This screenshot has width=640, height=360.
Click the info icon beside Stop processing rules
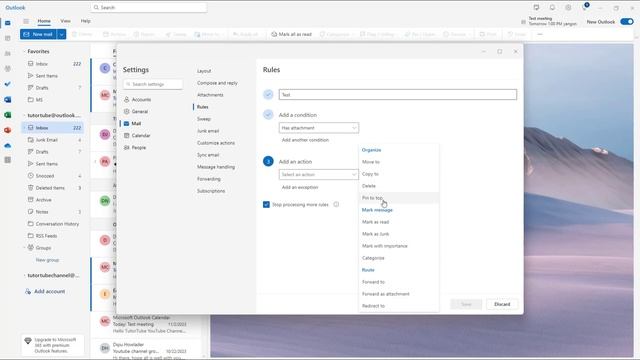tap(336, 204)
